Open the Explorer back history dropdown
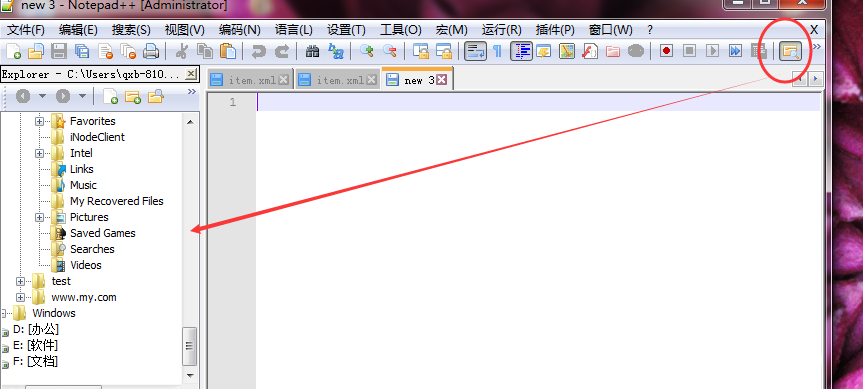 (42, 96)
